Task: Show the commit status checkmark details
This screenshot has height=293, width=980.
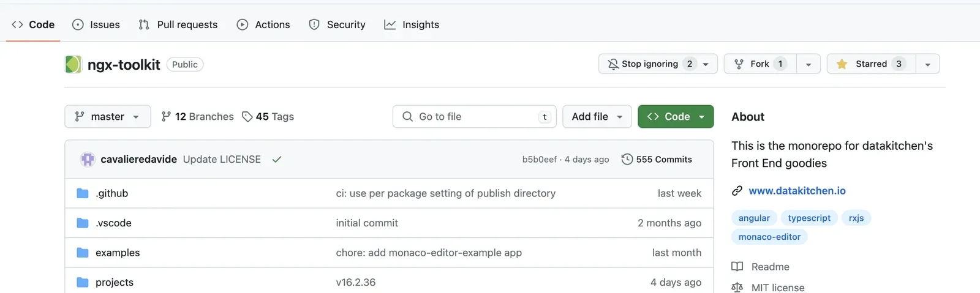Action: (277, 159)
